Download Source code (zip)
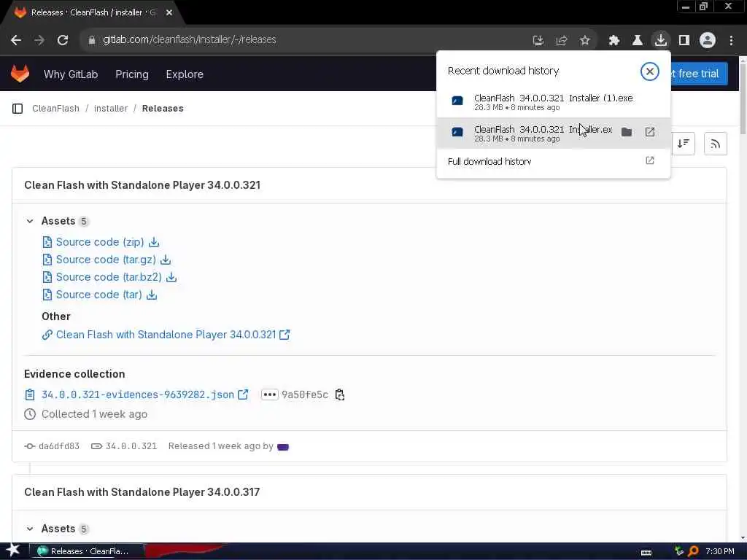The width and height of the screenshot is (747, 560). (101, 242)
